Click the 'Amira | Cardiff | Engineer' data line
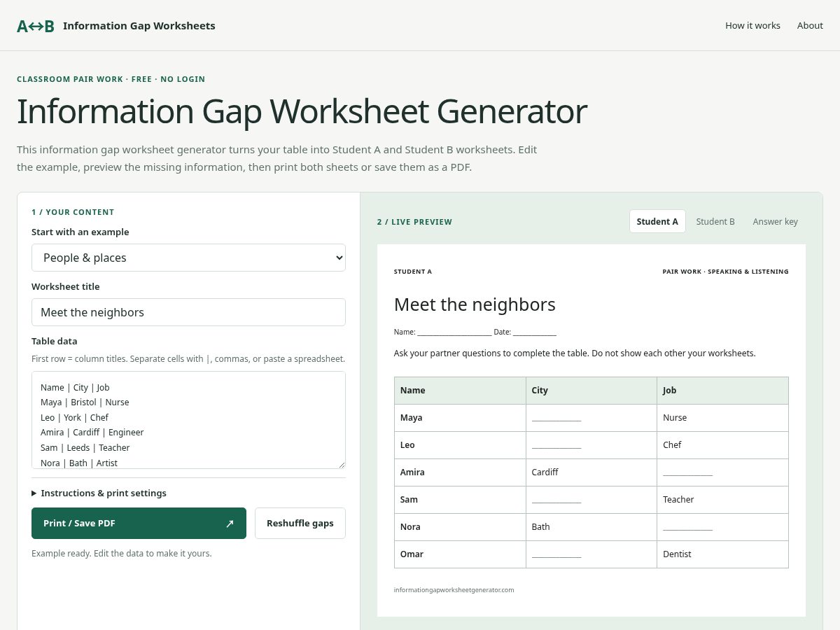 click(92, 433)
